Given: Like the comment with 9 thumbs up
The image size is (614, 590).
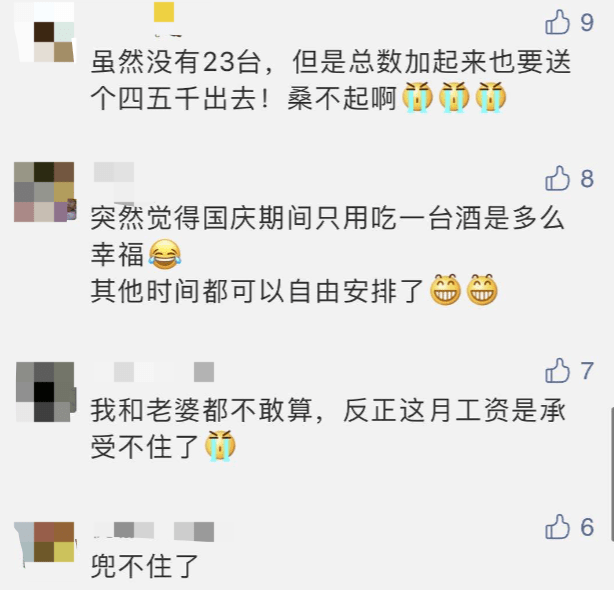Looking at the screenshot, I should [557, 22].
